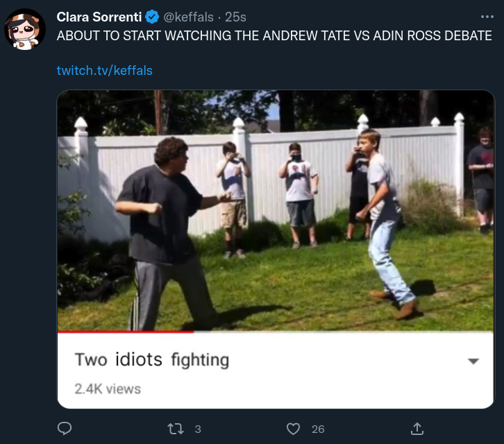Click the @keffals handle
Viewport: 504px width, 444px height.
(188, 17)
